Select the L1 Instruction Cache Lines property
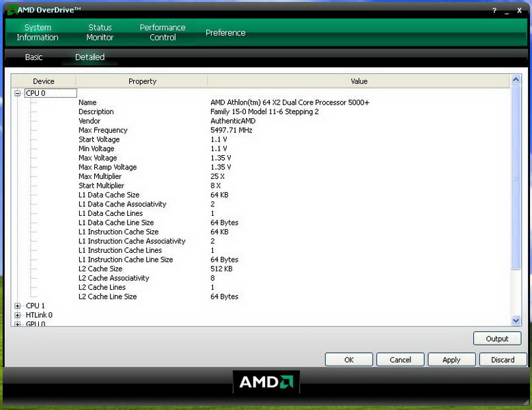The width and height of the screenshot is (532, 410). point(120,250)
